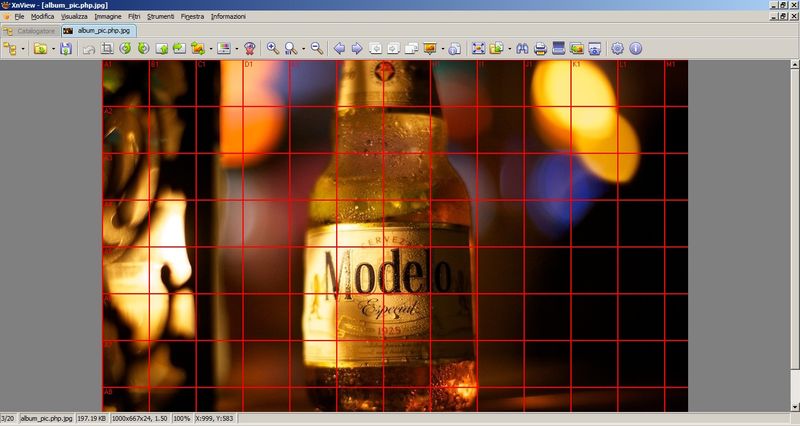
Task: Rotate the image left (counter-clockwise)
Action: click(125, 48)
